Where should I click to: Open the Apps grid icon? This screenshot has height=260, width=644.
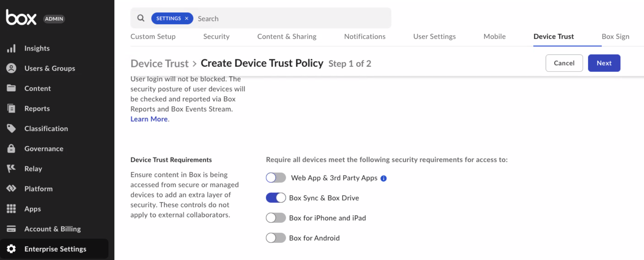click(11, 209)
